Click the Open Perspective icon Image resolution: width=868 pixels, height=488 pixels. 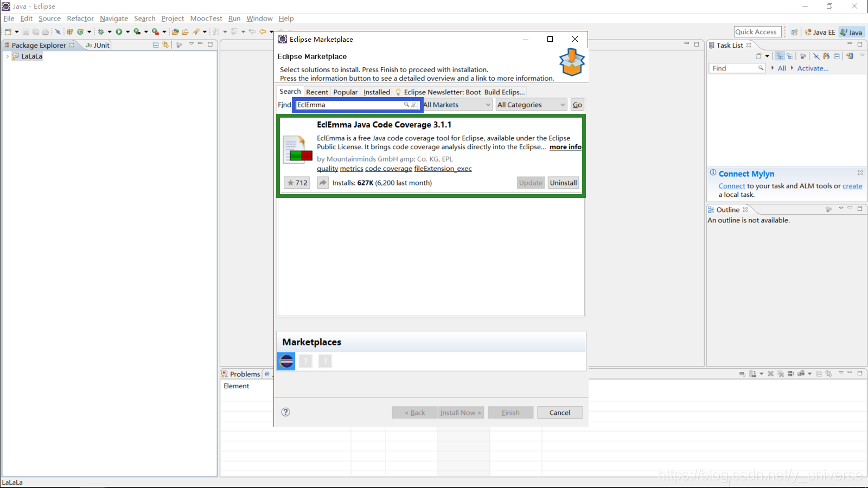click(x=795, y=32)
